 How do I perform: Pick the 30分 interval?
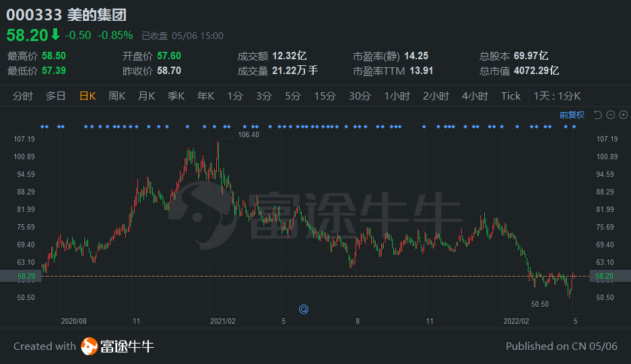[360, 96]
